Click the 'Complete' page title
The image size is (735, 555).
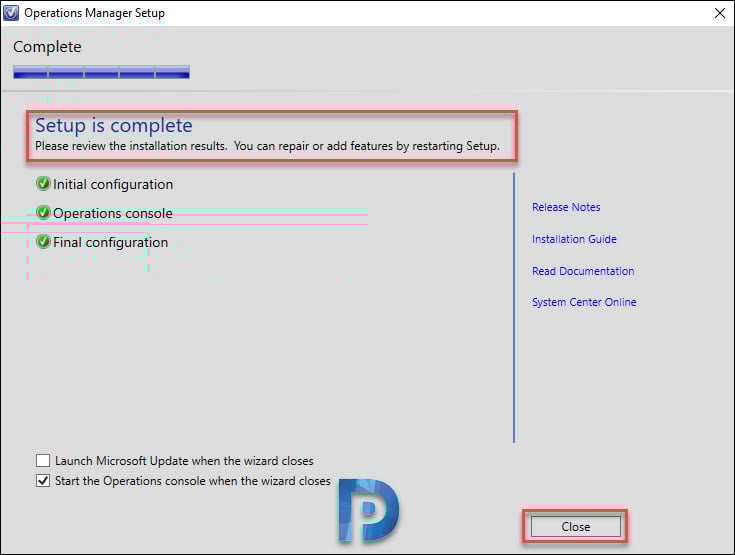[47, 47]
